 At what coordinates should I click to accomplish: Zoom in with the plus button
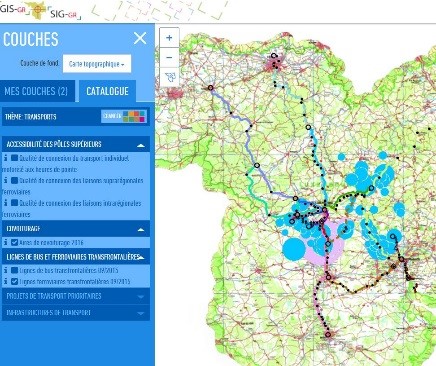pyautogui.click(x=169, y=38)
